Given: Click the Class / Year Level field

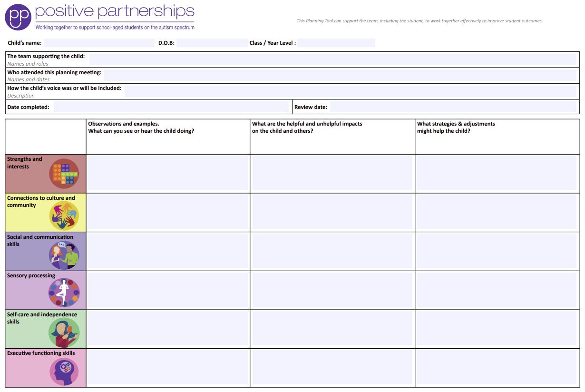Looking at the screenshot, I should click(x=336, y=43).
